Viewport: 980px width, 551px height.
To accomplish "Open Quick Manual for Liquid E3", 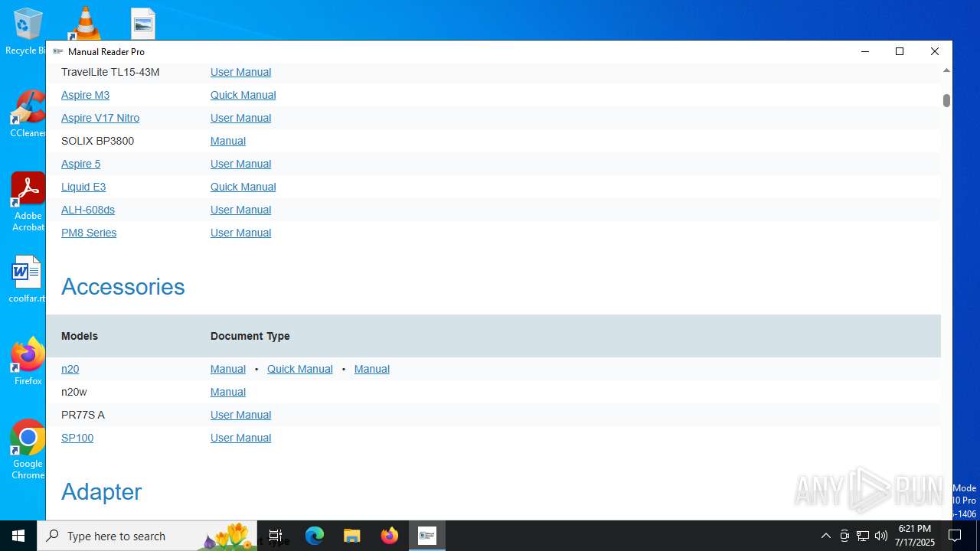I will 243,187.
